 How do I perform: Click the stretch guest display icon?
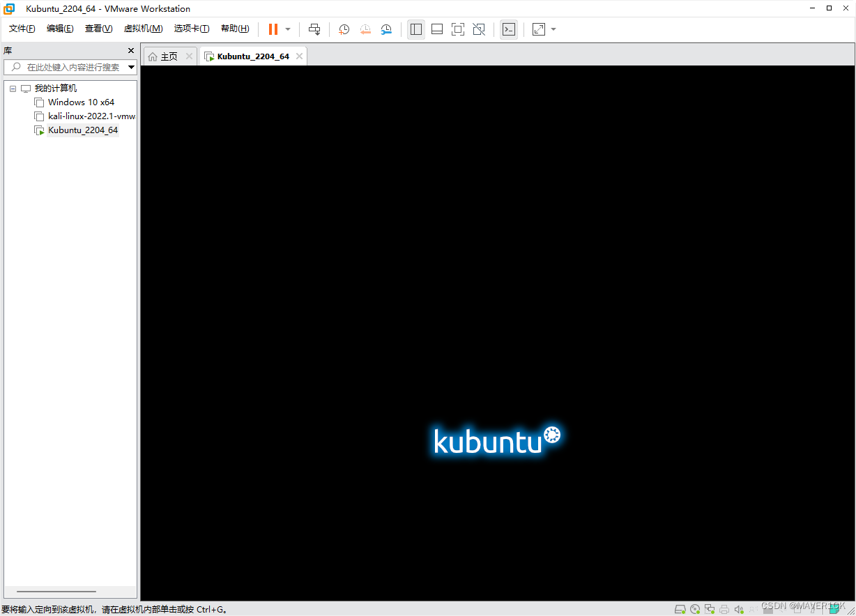coord(539,29)
